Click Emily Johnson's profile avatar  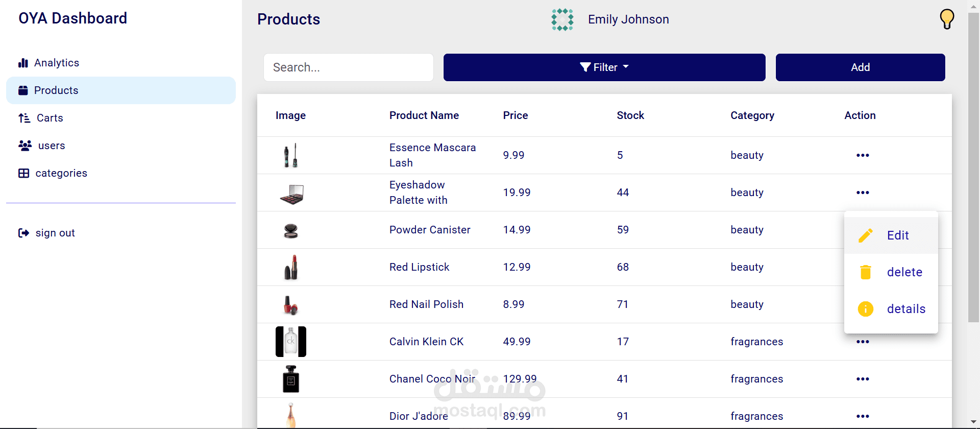click(562, 19)
